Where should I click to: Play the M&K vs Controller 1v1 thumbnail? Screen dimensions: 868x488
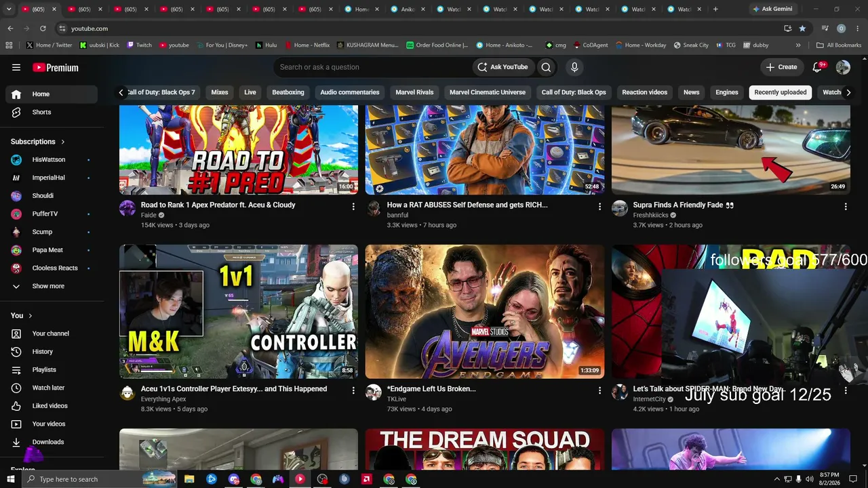click(x=239, y=312)
